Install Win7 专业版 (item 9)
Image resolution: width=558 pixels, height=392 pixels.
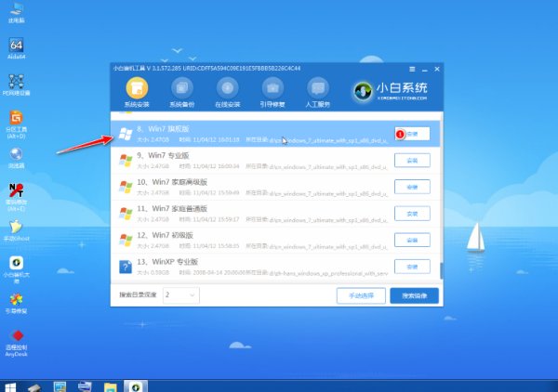click(x=412, y=161)
